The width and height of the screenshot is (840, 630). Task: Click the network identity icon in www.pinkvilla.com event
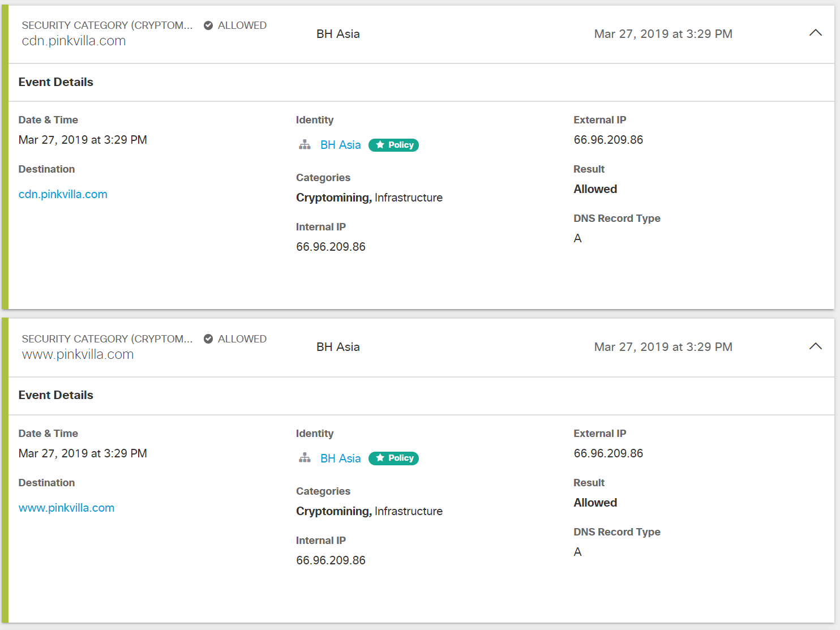pyautogui.click(x=305, y=458)
